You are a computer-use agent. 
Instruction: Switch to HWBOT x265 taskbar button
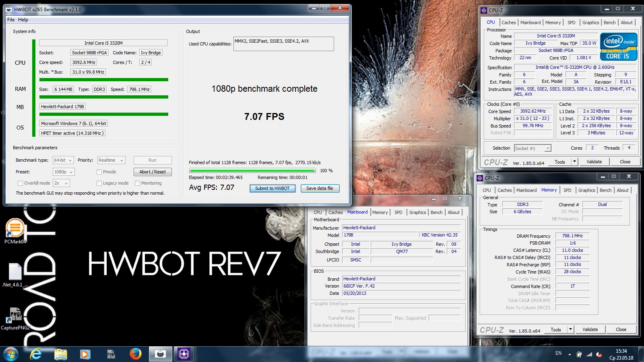pyautogui.click(x=161, y=354)
